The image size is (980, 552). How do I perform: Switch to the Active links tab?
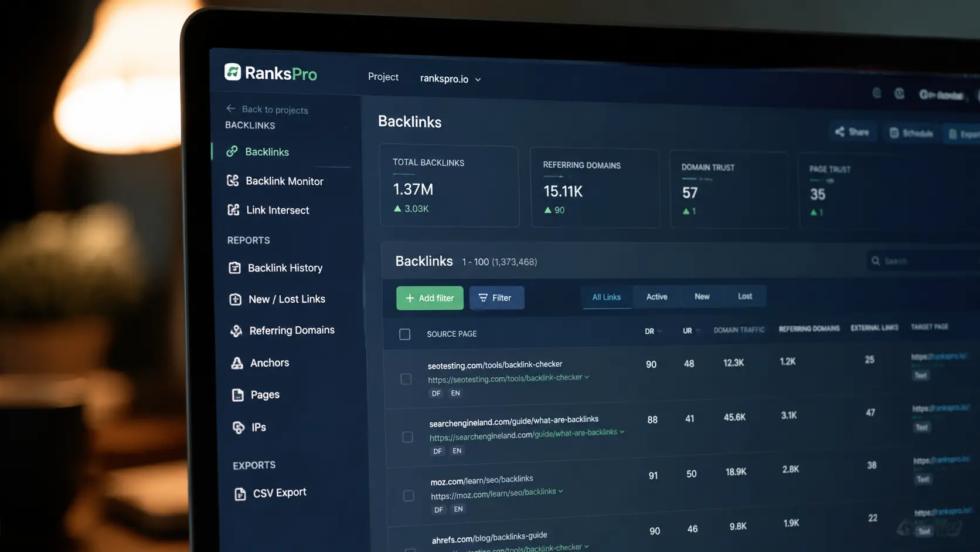point(656,297)
